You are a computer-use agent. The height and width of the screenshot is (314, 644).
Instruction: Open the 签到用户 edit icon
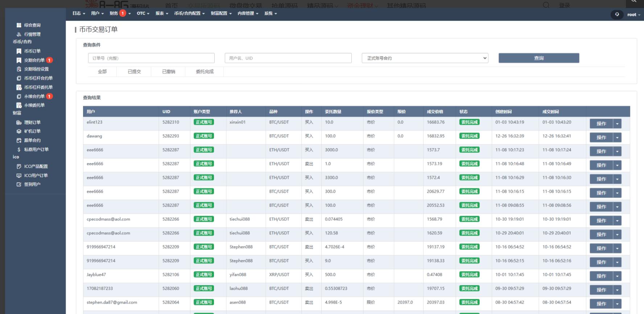click(19, 184)
